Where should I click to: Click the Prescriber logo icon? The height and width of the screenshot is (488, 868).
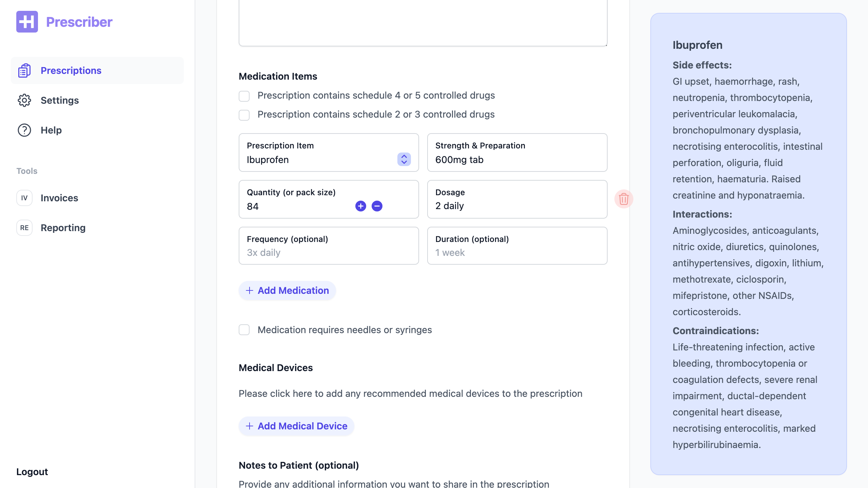tap(27, 22)
